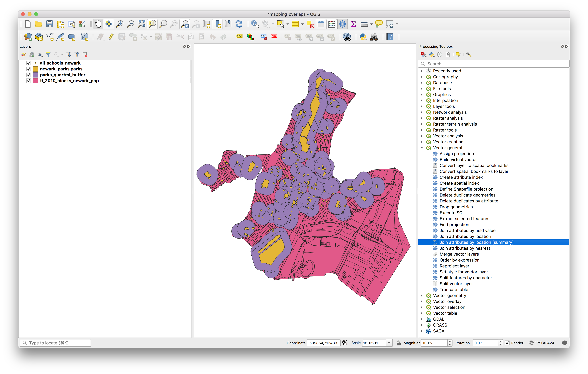Select Merge vector layers algorithm
The height and width of the screenshot is (374, 588).
tap(459, 254)
